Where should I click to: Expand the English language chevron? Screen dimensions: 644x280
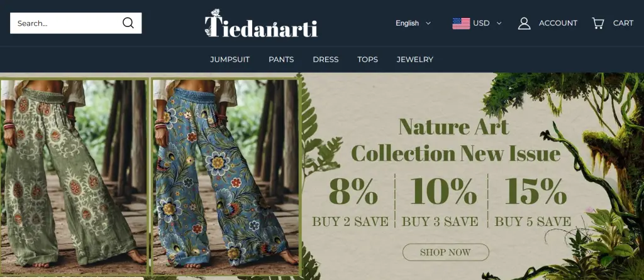[428, 23]
